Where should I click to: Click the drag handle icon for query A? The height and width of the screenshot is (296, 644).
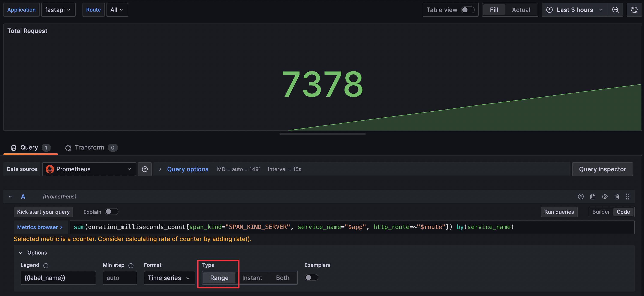(x=627, y=196)
